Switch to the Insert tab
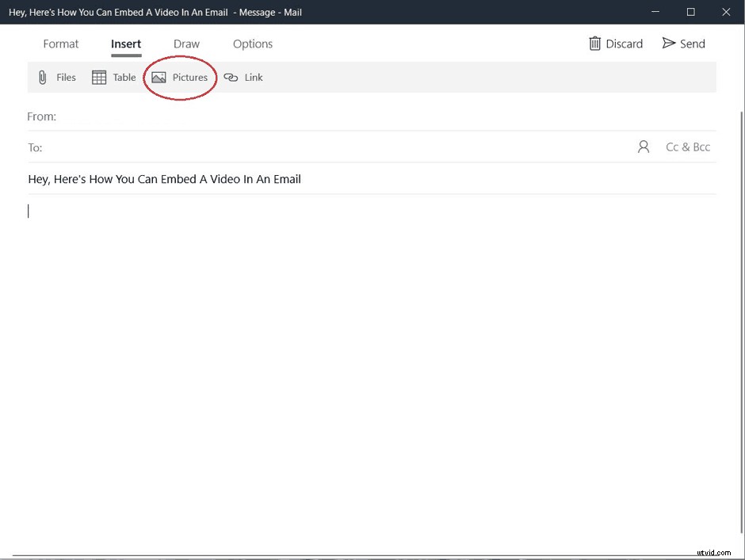The image size is (745, 560). pyautogui.click(x=126, y=44)
